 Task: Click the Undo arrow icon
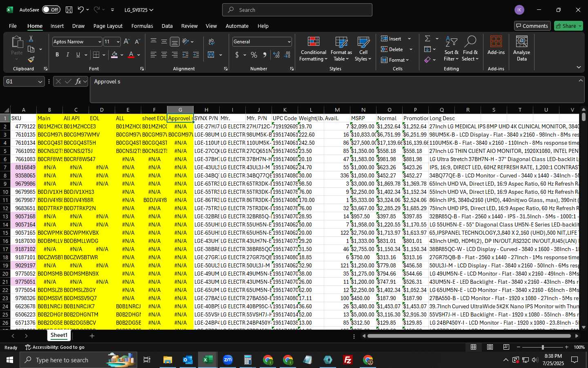81,10
